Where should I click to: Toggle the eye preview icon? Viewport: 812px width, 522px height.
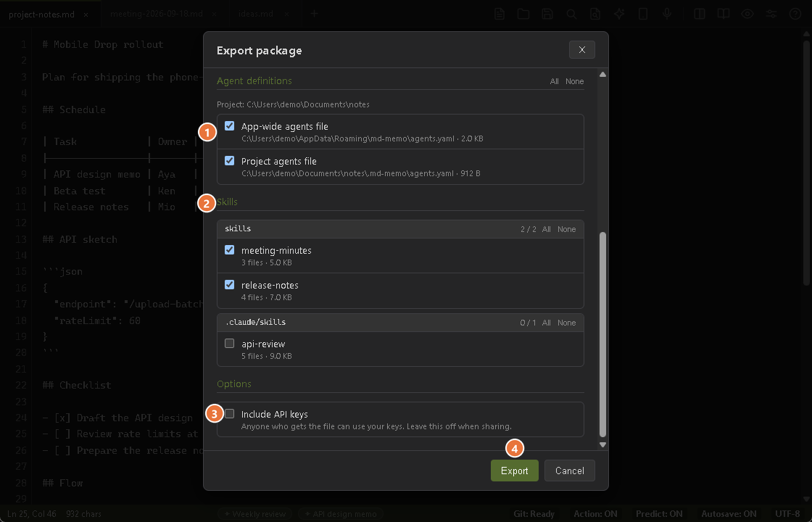(x=747, y=14)
